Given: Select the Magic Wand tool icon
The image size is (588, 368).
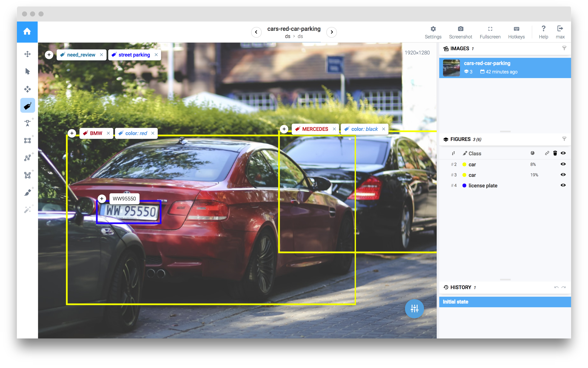Looking at the screenshot, I should pyautogui.click(x=28, y=210).
